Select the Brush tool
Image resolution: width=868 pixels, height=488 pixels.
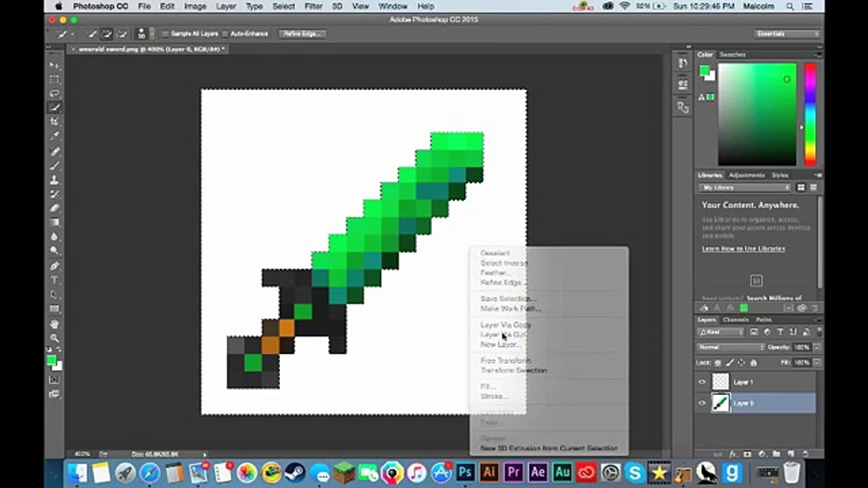tap(55, 166)
